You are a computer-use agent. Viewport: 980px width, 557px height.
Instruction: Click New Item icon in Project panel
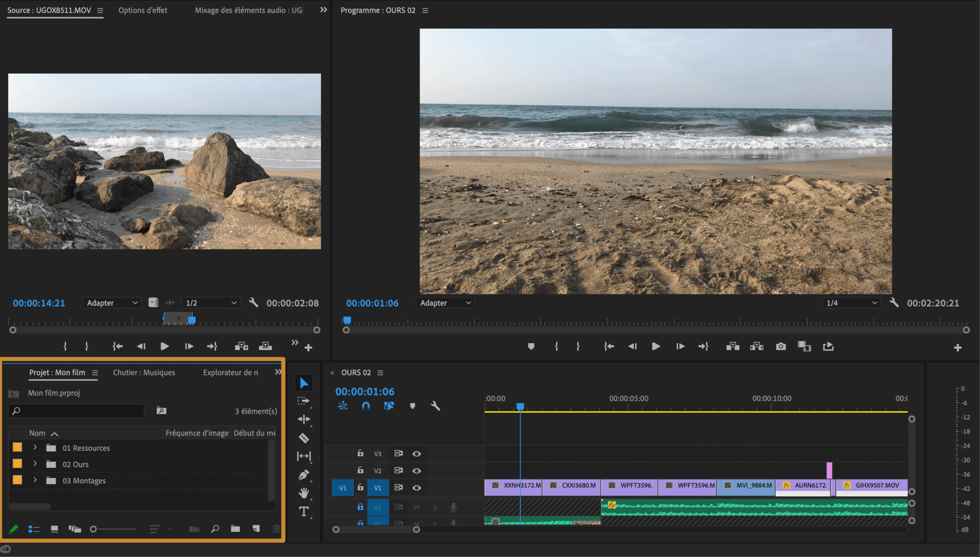(x=256, y=529)
